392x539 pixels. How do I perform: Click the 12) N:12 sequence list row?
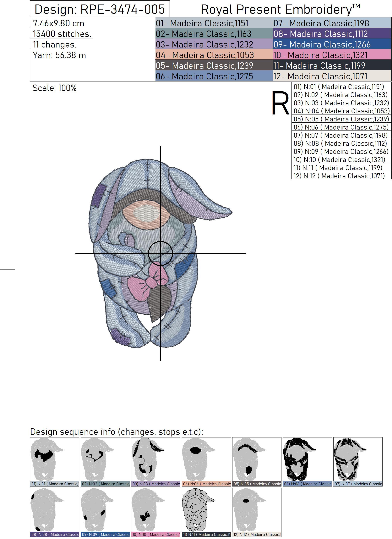click(x=341, y=175)
